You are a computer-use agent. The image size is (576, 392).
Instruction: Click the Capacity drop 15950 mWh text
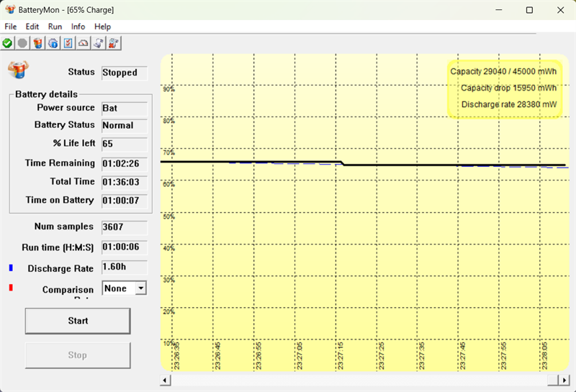tap(509, 88)
